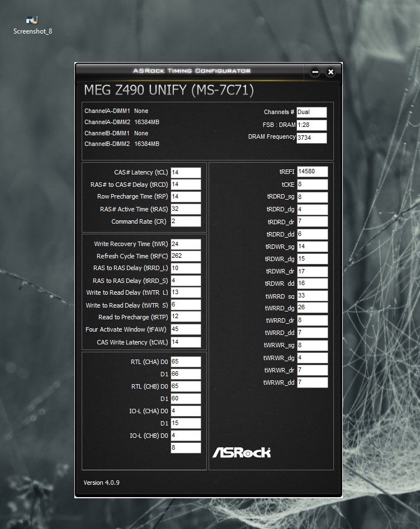
Task: Close the ASRock Timing Configurator window
Action: pyautogui.click(x=331, y=72)
